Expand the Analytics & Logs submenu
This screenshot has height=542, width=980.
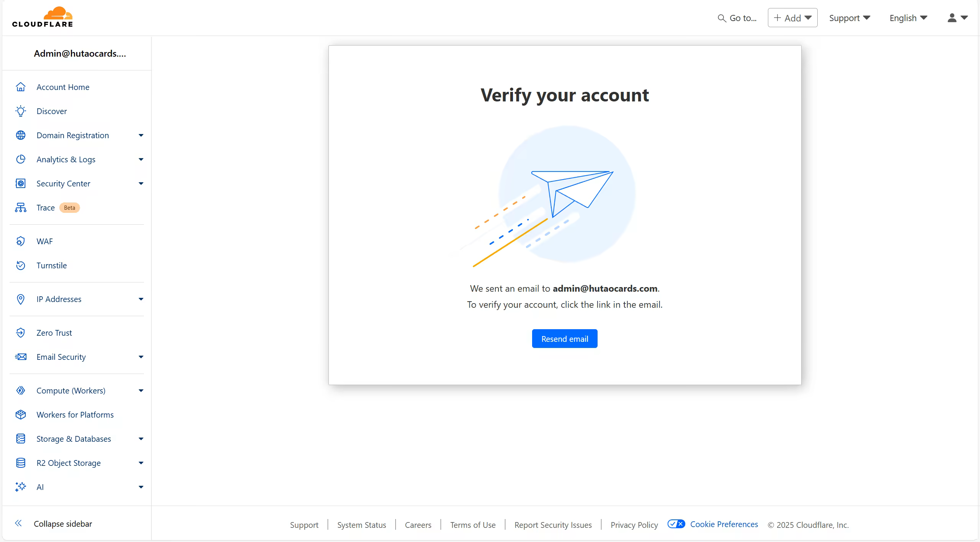(x=141, y=160)
